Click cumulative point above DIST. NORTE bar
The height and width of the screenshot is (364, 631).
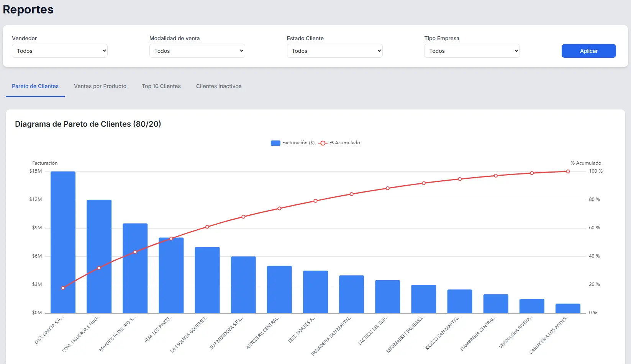tap(315, 201)
